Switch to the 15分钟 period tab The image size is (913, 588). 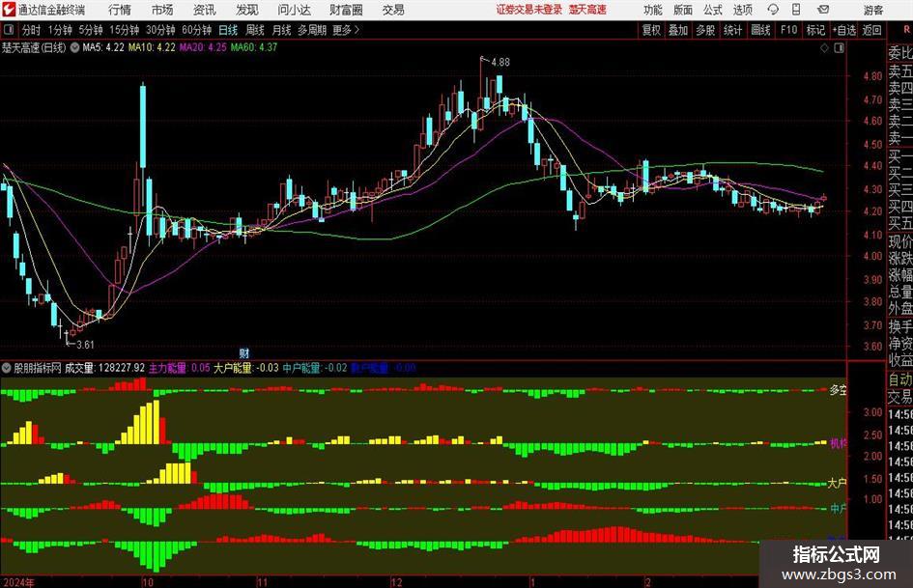coord(124,30)
